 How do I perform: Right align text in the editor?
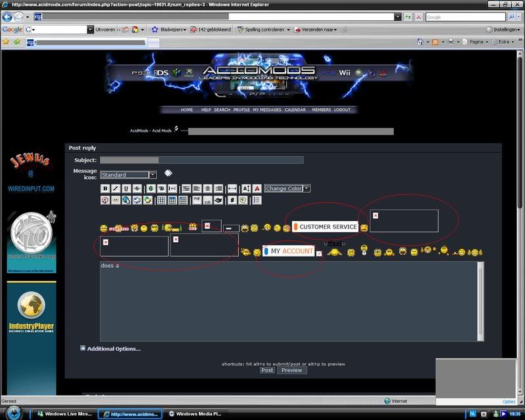click(x=219, y=188)
